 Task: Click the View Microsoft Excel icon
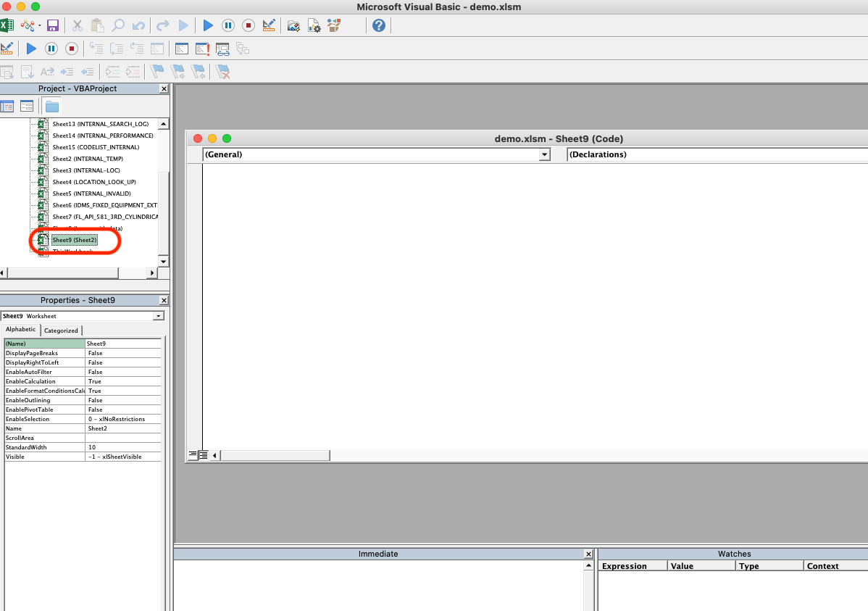coord(7,25)
